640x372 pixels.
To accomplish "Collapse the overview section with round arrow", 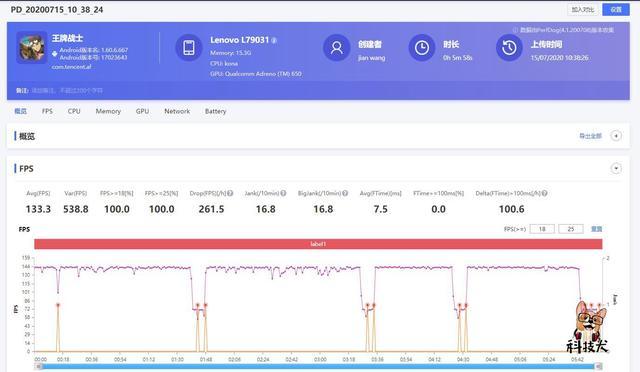I will [x=616, y=136].
